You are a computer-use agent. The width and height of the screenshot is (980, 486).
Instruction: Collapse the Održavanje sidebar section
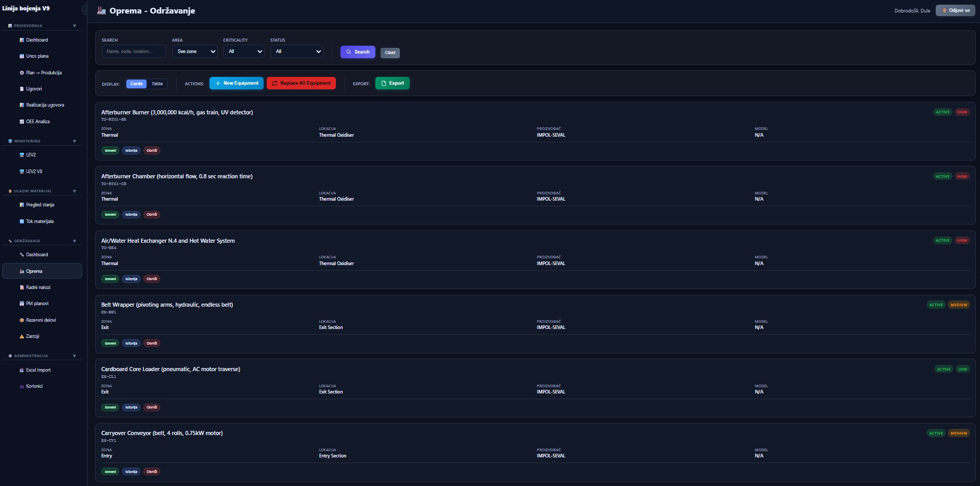pyautogui.click(x=74, y=241)
